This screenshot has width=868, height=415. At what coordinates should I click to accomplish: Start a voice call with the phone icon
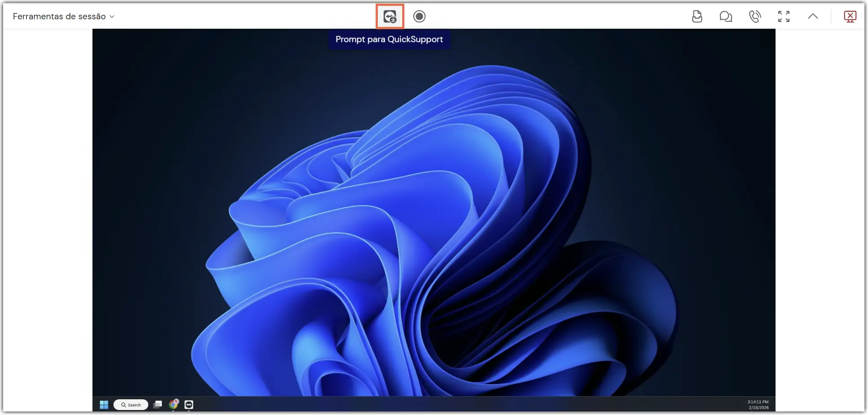[755, 17]
